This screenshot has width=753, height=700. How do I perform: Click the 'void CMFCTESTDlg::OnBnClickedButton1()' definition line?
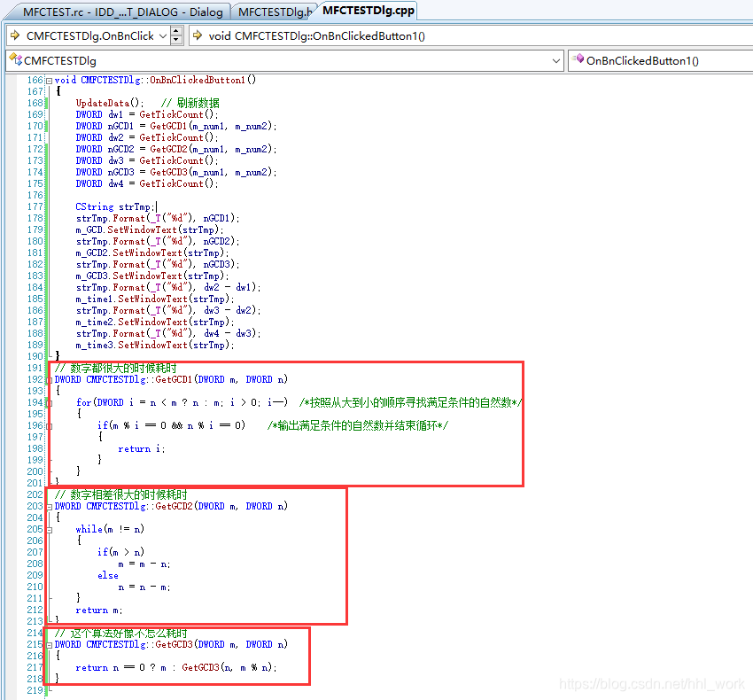tap(155, 80)
